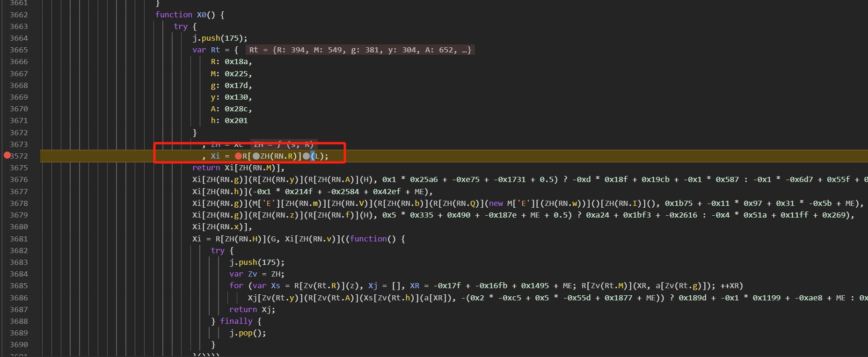868x357 pixels.
Task: Click the 'try {' keyword on line 3663
Action: [x=185, y=26]
